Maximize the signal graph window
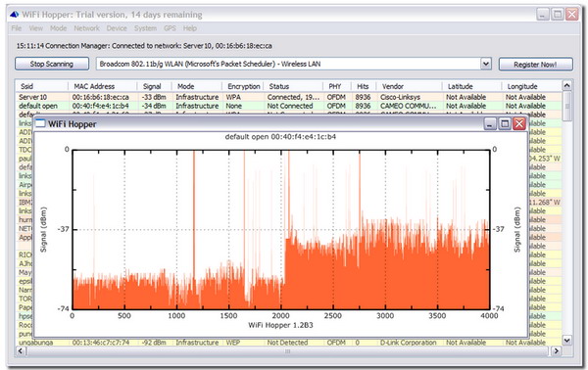 click(505, 123)
